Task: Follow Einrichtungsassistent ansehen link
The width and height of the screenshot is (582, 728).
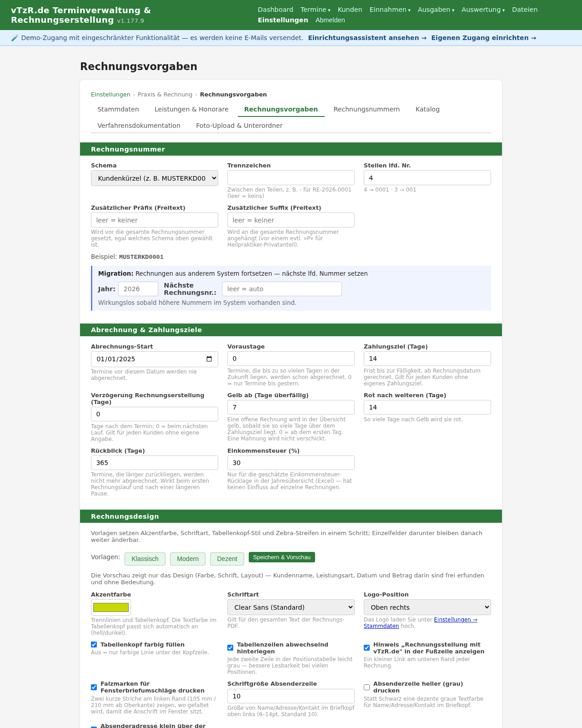Action: pos(367,38)
